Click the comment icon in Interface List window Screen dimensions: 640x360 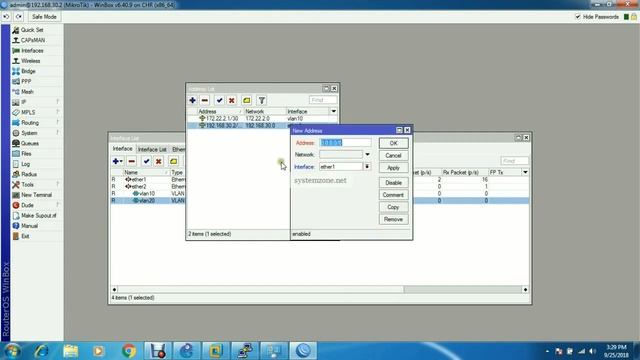(173, 161)
